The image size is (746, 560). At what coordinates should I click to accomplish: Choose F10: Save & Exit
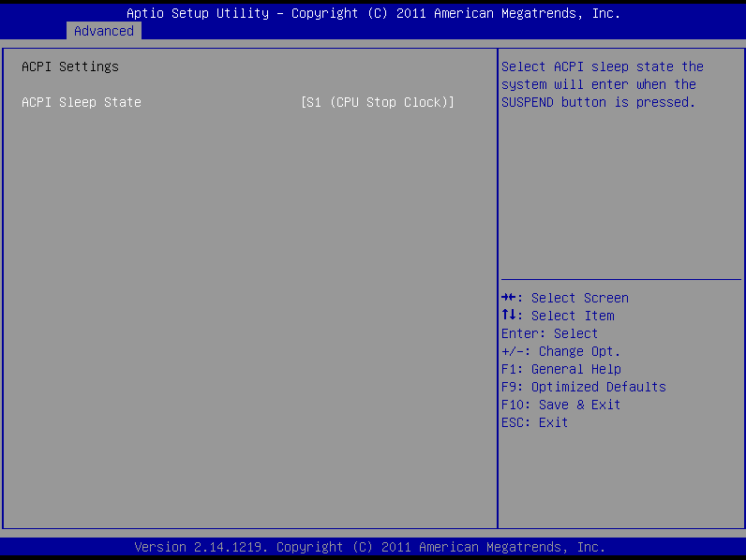pyautogui.click(x=560, y=405)
